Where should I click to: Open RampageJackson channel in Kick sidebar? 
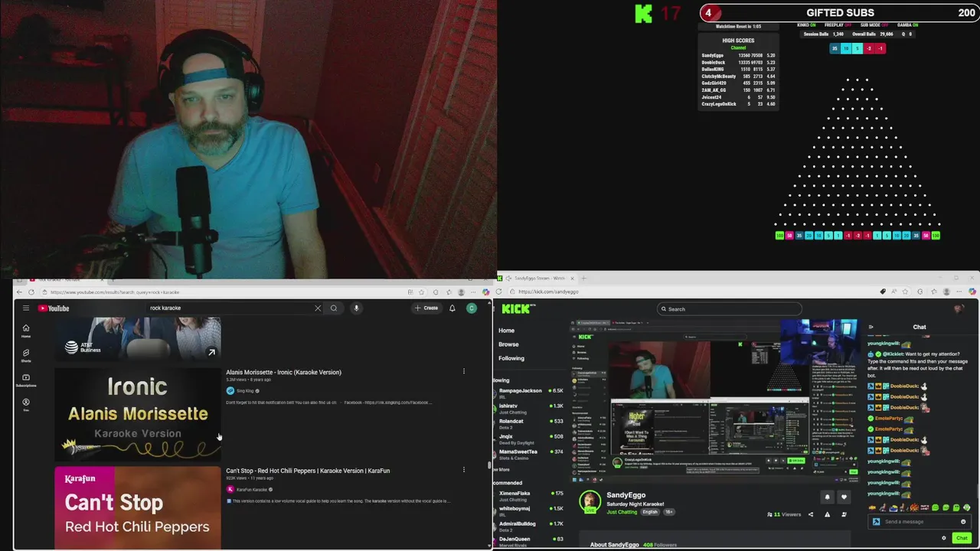point(530,393)
